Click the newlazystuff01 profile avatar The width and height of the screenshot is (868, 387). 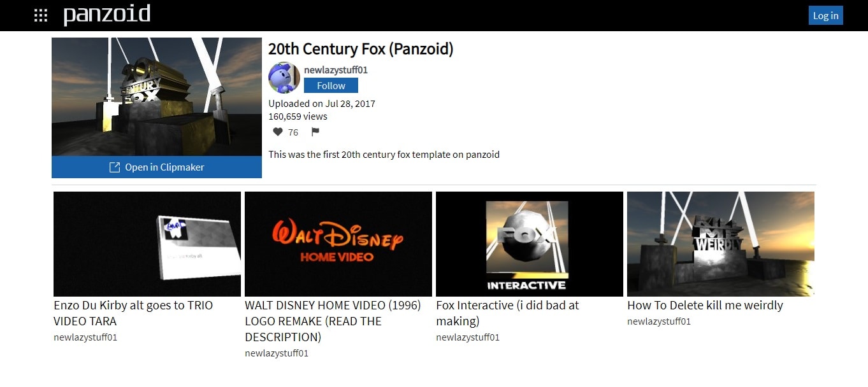[284, 78]
